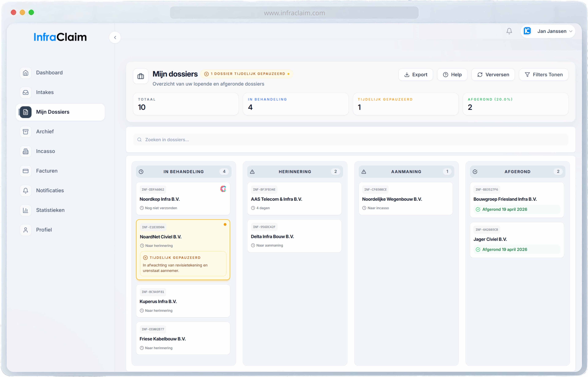Click the Archief archive box icon
This screenshot has width=588, height=377.
(26, 132)
